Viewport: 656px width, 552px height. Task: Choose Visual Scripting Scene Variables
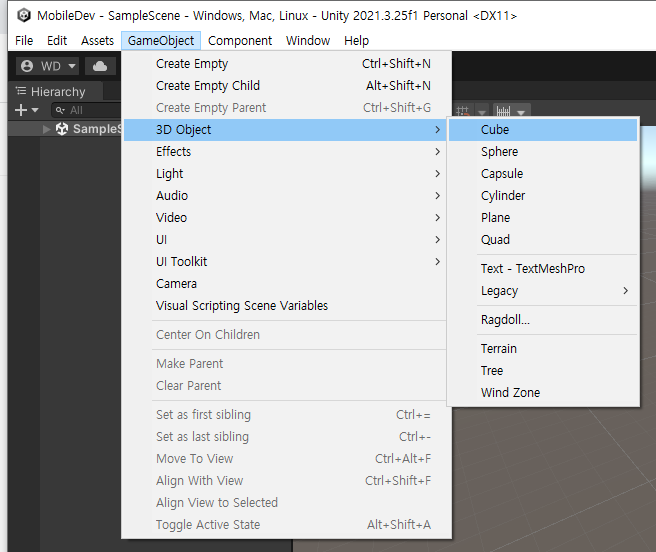tap(287, 306)
